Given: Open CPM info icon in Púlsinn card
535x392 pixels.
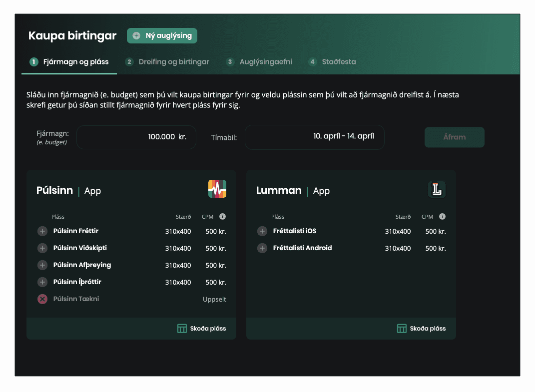Looking at the screenshot, I should pyautogui.click(x=222, y=217).
